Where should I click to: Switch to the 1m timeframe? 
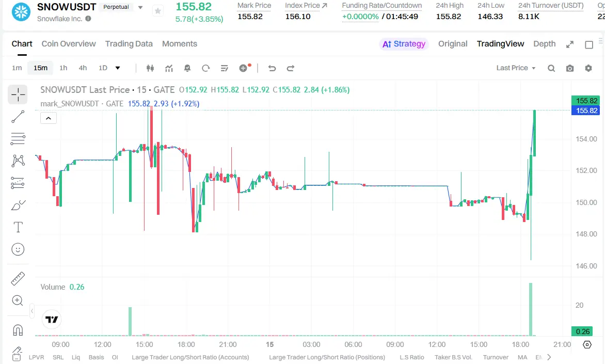(x=17, y=68)
